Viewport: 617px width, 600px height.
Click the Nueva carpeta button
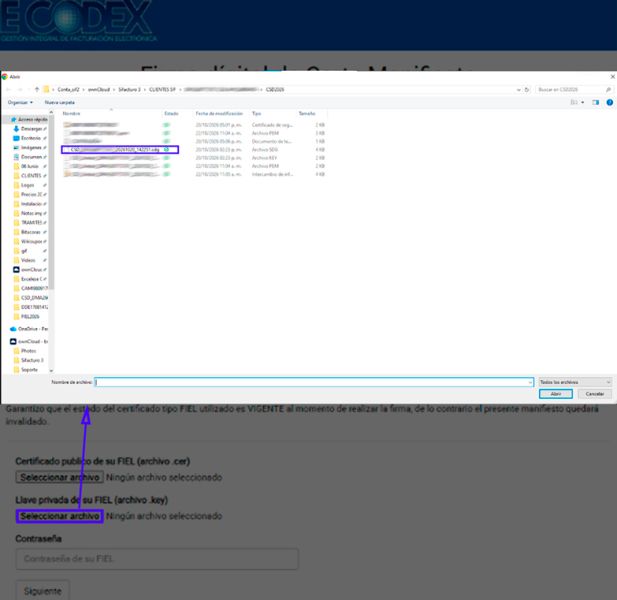[x=59, y=102]
